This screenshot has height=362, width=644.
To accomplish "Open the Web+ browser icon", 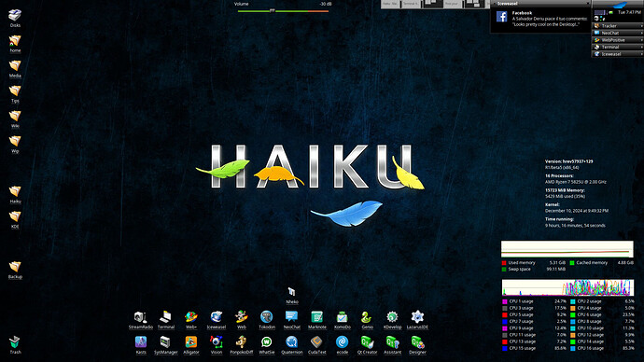I will tap(191, 317).
